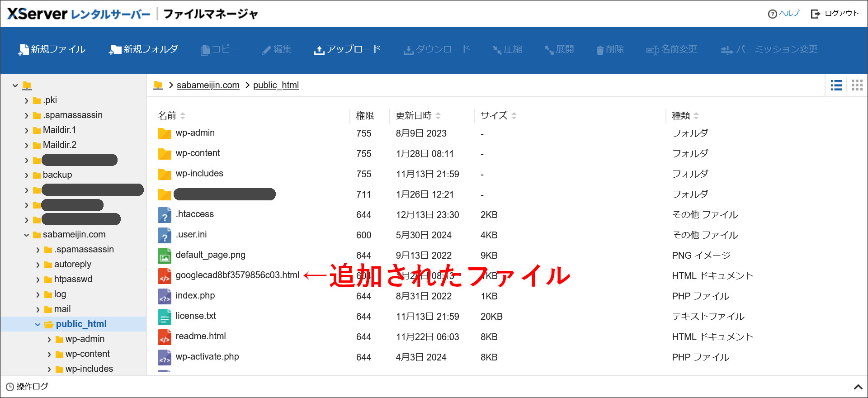
Task: Click the XServer レンタルサーバー logo
Action: point(78,14)
